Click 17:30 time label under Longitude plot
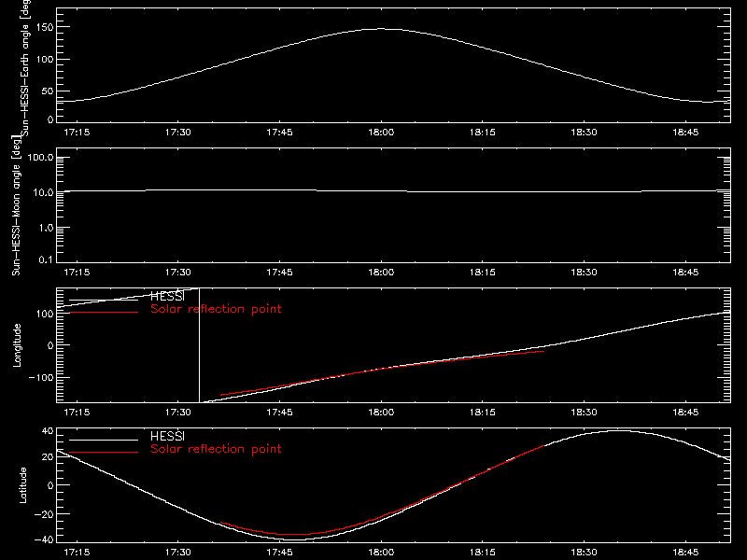Image resolution: width=747 pixels, height=560 pixels. pos(178,413)
